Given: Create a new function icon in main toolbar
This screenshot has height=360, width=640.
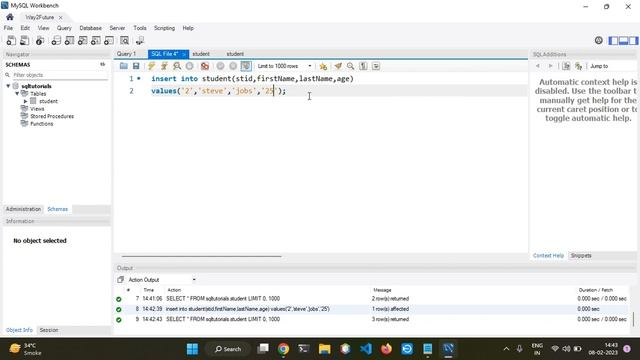Looking at the screenshot, I should click(x=109, y=40).
